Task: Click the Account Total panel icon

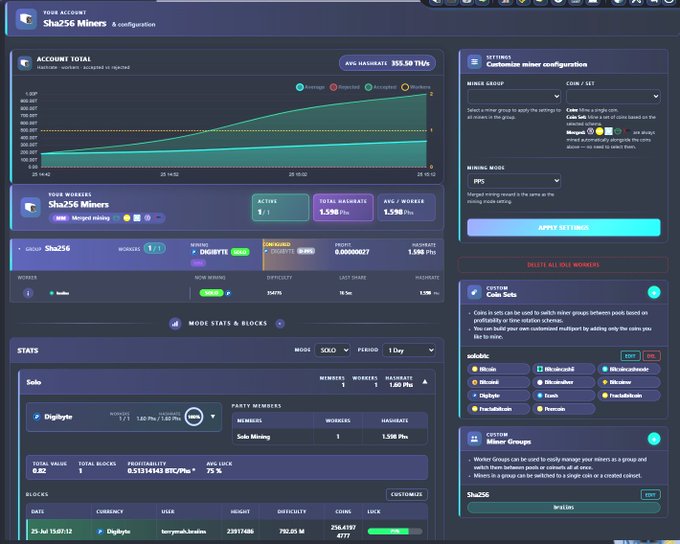Action: point(25,63)
